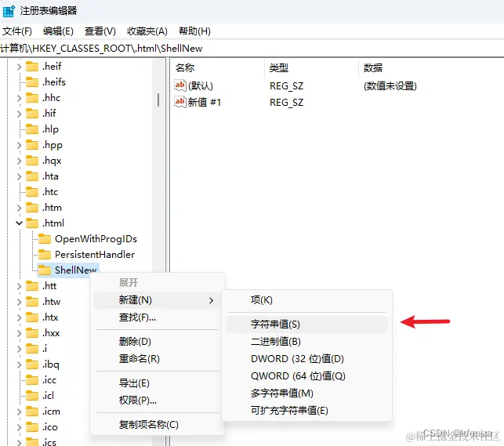This screenshot has height=446, width=504.
Task: Click the .htw folder icon
Action: [x=32, y=302]
